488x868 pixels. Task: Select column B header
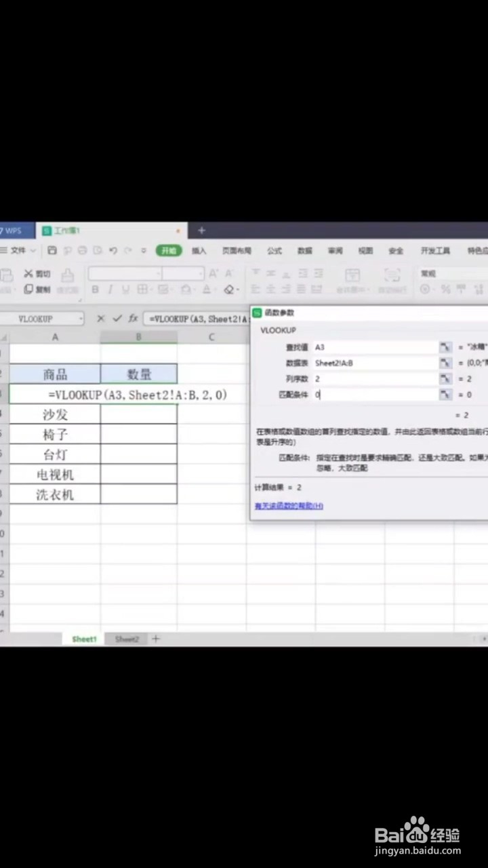coord(139,337)
